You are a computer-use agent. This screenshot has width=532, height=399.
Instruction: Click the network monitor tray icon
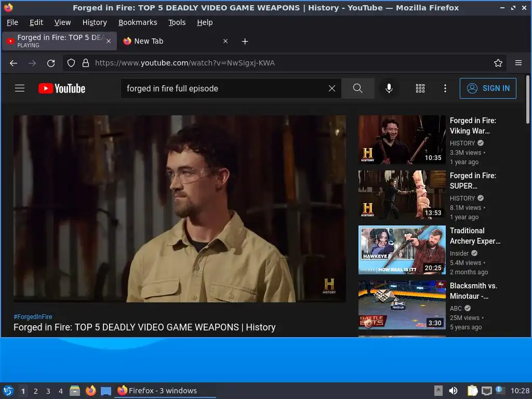pyautogui.click(x=486, y=391)
